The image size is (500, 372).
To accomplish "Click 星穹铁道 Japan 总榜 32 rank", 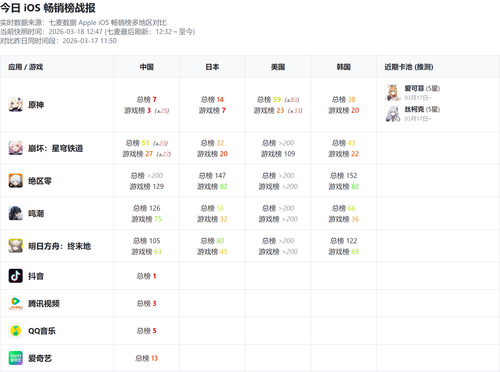I will pyautogui.click(x=212, y=143).
